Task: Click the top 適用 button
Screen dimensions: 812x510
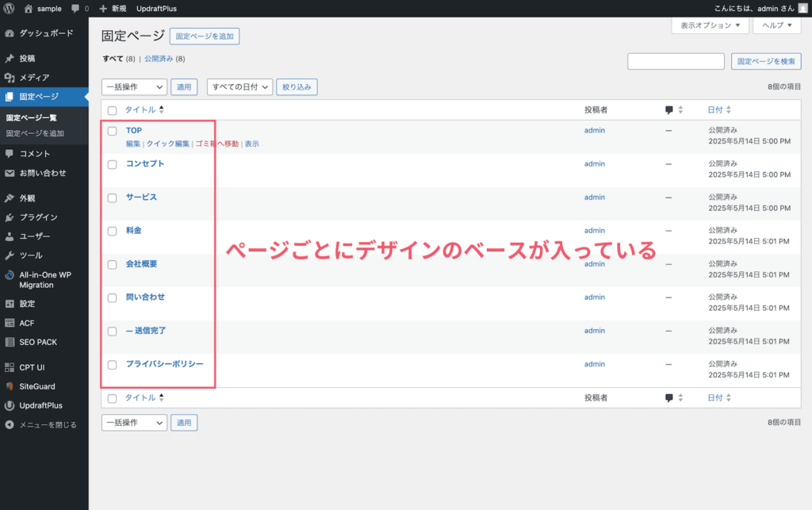Action: 184,87
